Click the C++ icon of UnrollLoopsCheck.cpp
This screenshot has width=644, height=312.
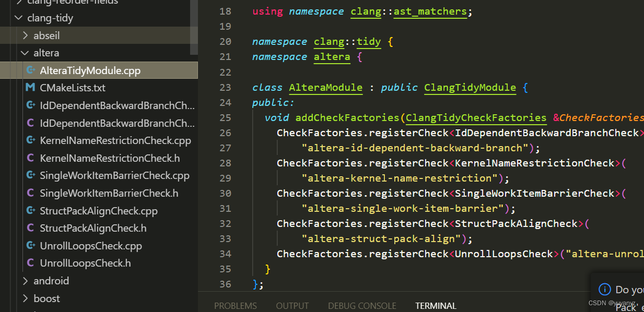point(31,245)
